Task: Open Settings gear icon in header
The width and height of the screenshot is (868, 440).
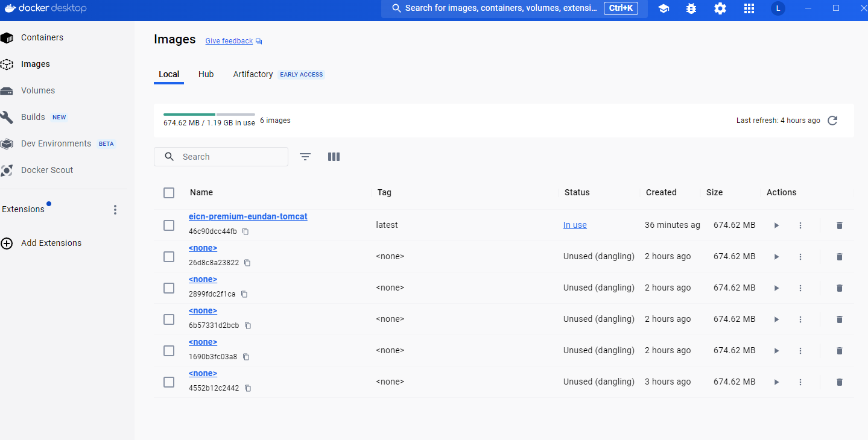Action: click(720, 8)
